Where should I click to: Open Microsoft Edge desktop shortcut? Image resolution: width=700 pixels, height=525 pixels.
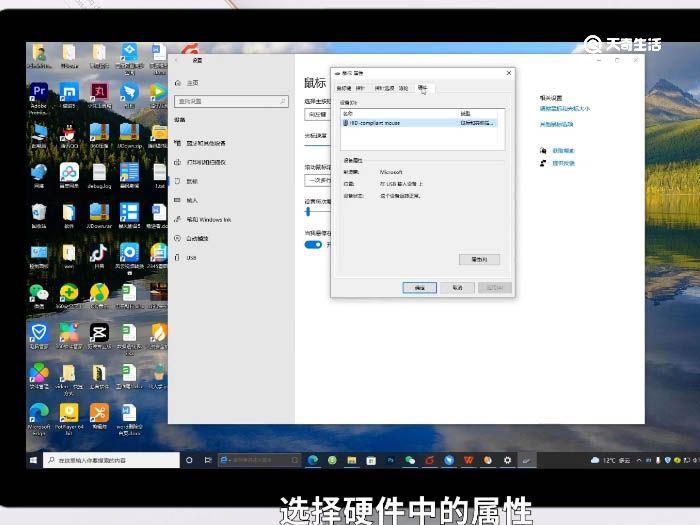[x=39, y=414]
